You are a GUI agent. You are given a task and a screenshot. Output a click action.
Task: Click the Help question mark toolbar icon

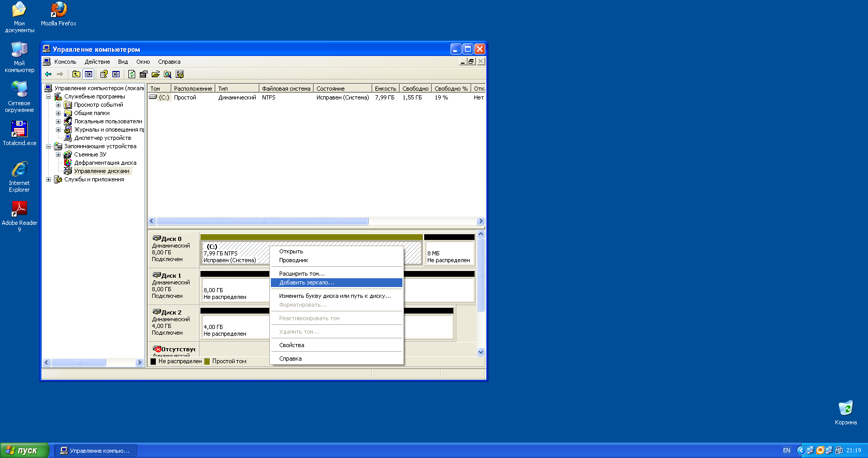pyautogui.click(x=104, y=74)
